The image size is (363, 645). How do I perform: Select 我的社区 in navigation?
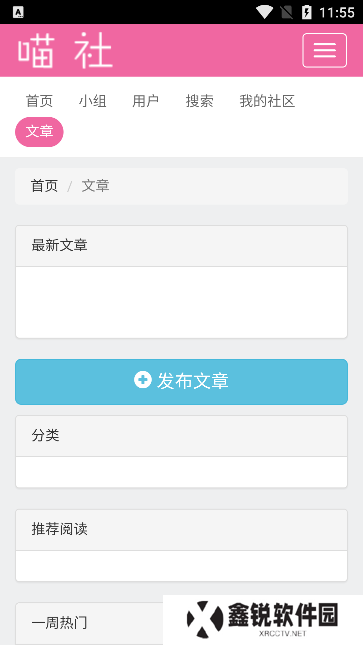click(x=268, y=101)
